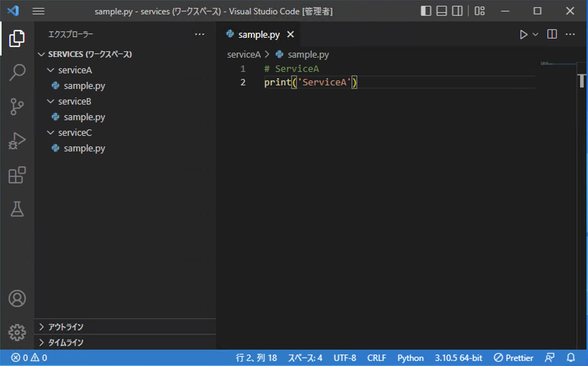
Task: Open the Manage settings gear
Action: coord(17,332)
